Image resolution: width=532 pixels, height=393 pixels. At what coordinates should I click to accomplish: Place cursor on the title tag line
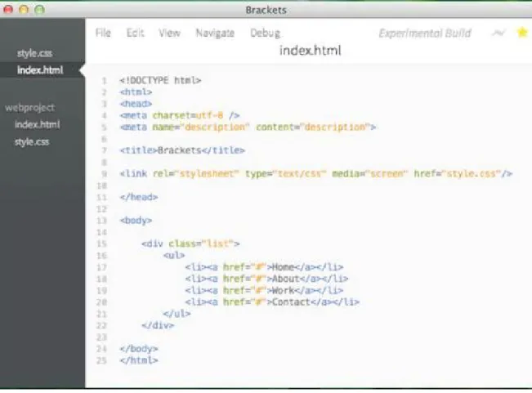[x=182, y=150]
